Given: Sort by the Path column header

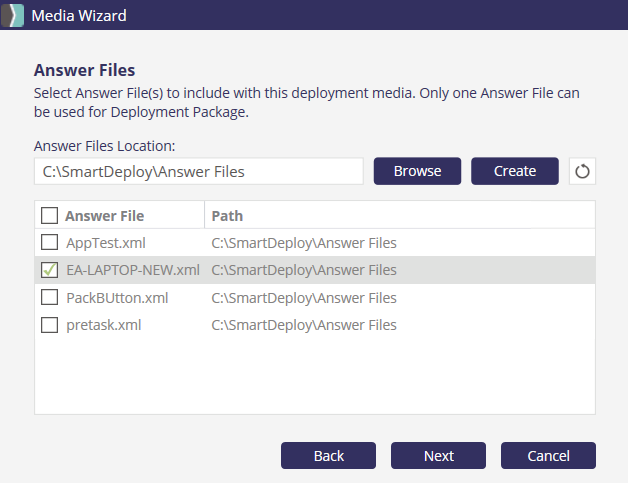Looking at the screenshot, I should 227,215.
